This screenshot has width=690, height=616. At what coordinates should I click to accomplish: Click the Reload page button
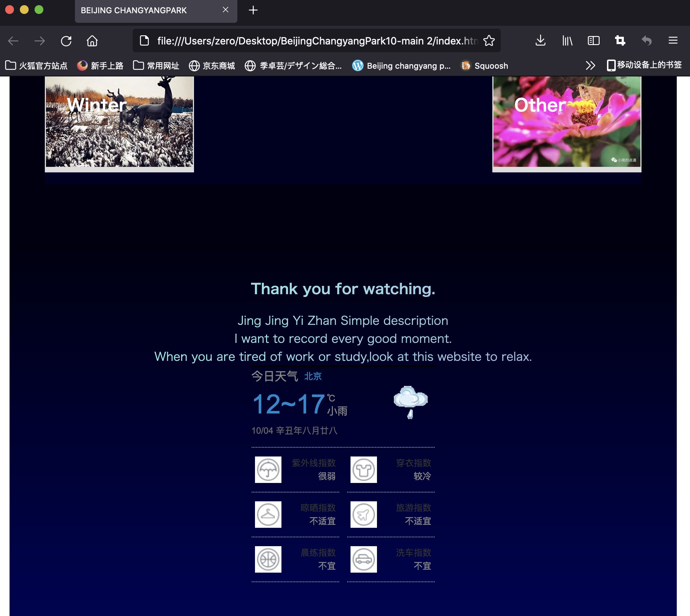tap(66, 41)
